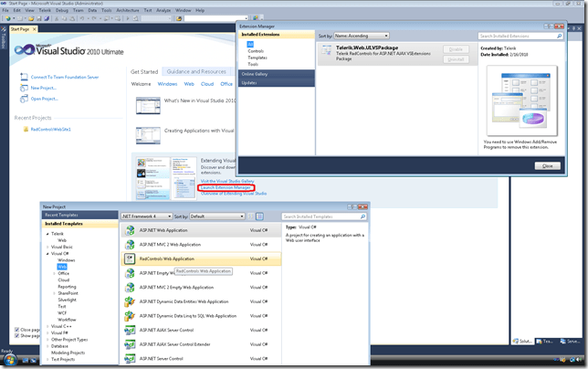Screen dimensions: 588x369
Task: Select Silverlight under Visual C# templates
Action: coord(68,300)
